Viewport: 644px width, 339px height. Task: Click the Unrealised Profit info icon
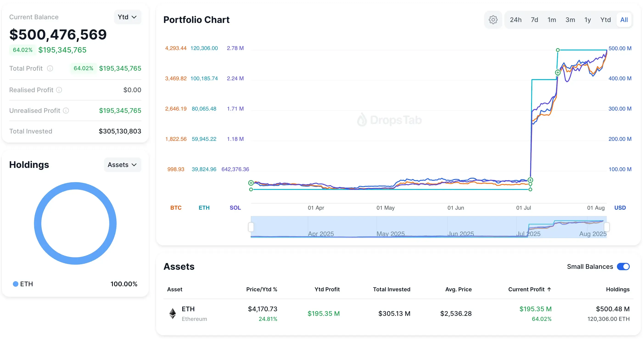[66, 110]
